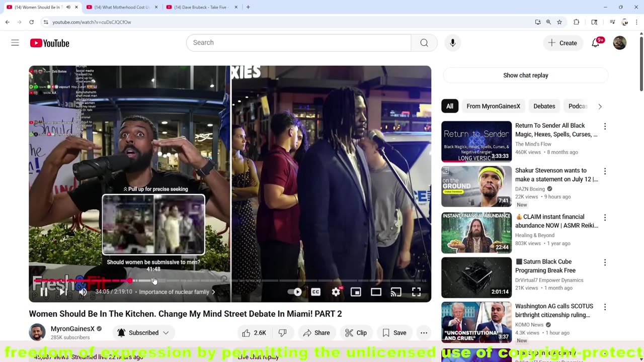The image size is (644, 362).
Task: Click the address bar URL
Action: (x=92, y=22)
